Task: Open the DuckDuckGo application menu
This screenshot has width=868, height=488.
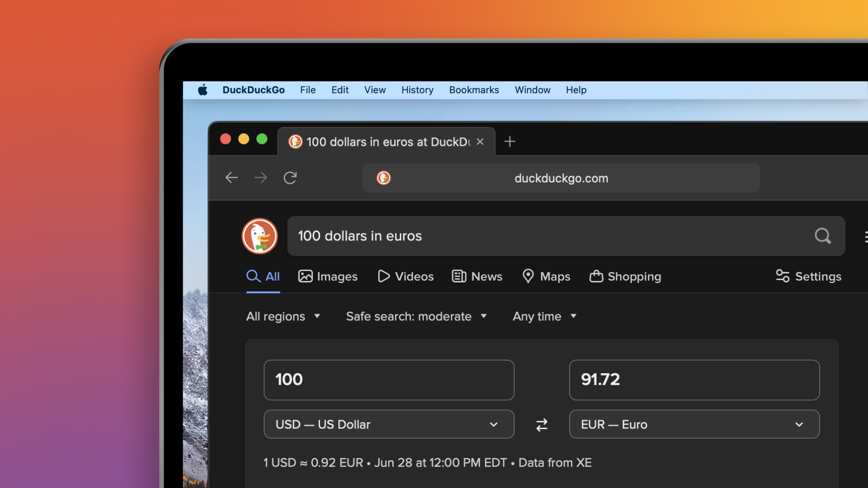Action: click(x=254, y=90)
